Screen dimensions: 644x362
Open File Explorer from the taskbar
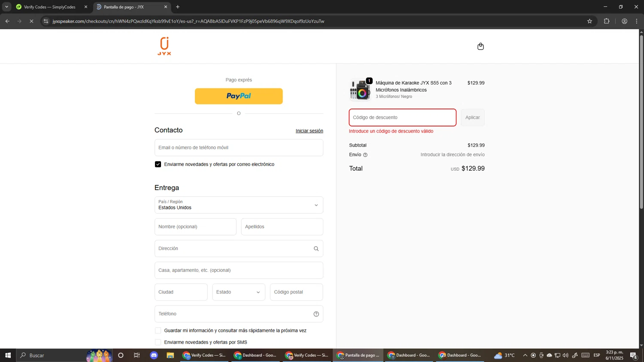pyautogui.click(x=170, y=355)
